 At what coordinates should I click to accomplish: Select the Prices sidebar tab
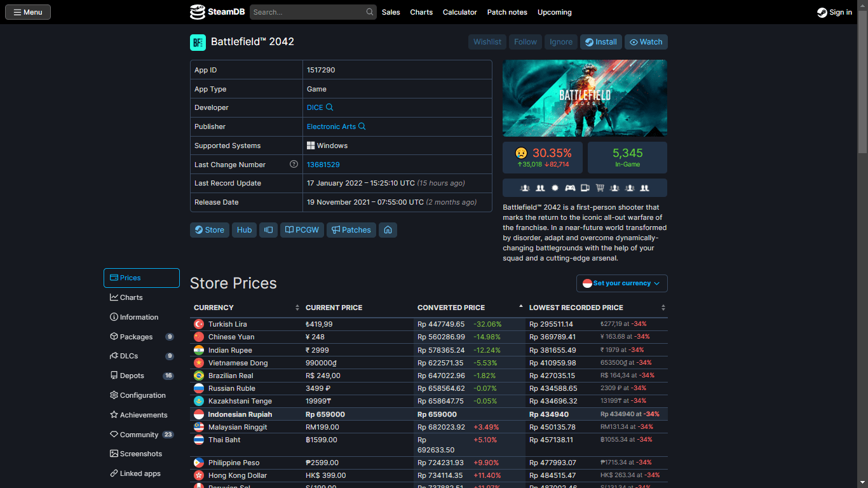coord(142,278)
